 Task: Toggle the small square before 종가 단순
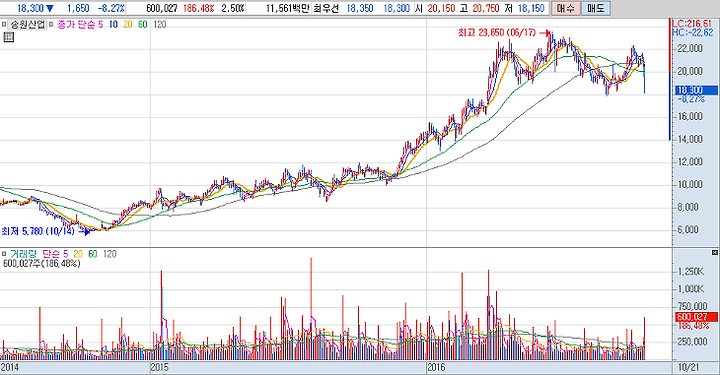[x=51, y=24]
